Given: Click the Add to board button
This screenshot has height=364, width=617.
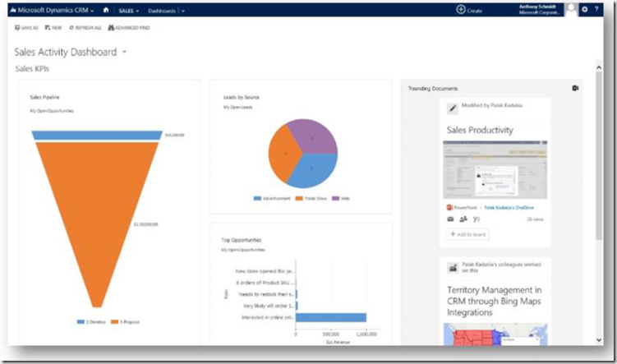Looking at the screenshot, I should tap(467, 234).
